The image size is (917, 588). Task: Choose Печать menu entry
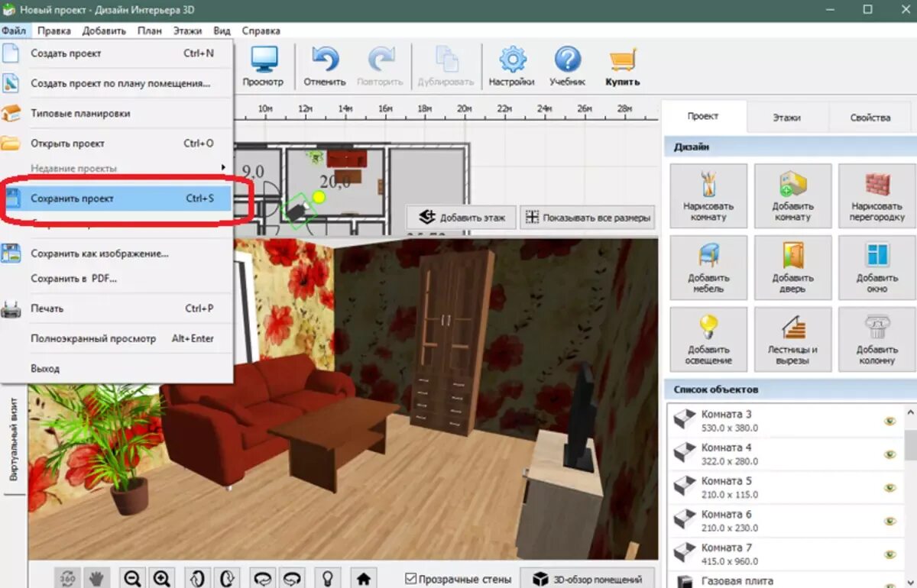pyautogui.click(x=116, y=309)
